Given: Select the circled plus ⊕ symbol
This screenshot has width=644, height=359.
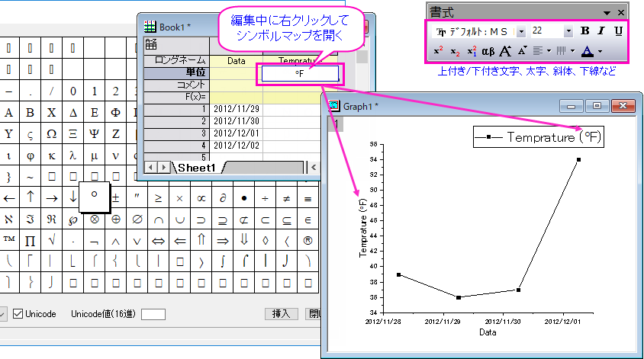Looking at the screenshot, I should (116, 220).
